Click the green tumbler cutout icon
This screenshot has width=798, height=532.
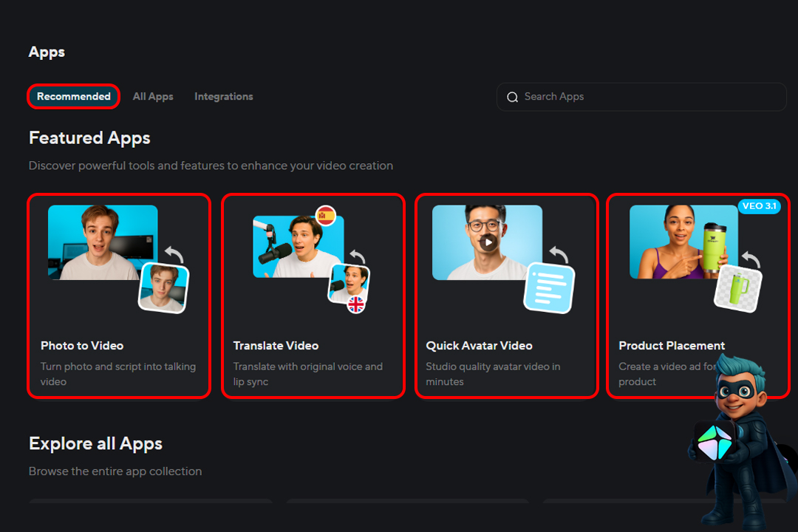click(x=737, y=287)
